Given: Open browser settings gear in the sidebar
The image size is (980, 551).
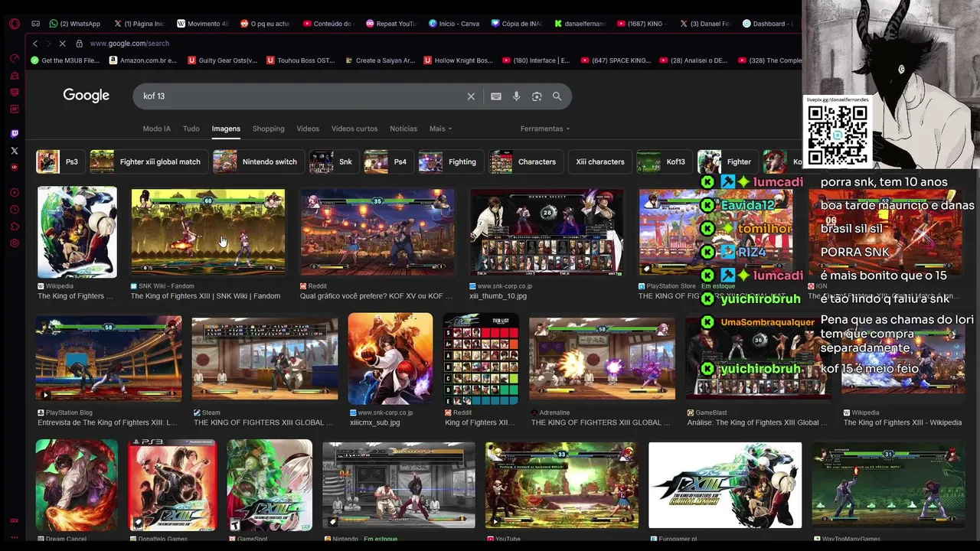Looking at the screenshot, I should point(14,243).
